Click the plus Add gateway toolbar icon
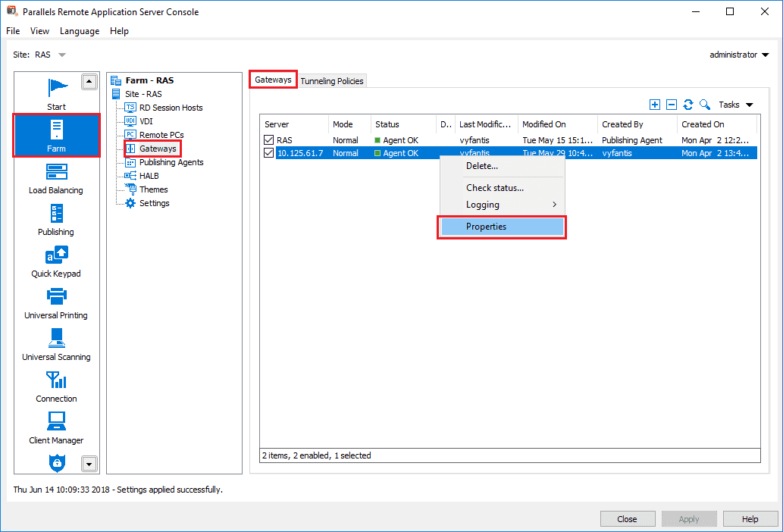Screen dimensions: 783x532 click(655, 105)
